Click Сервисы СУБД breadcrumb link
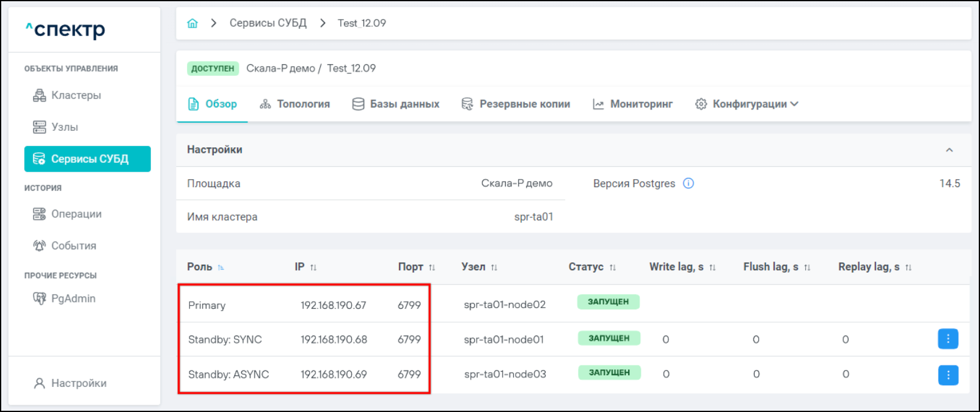This screenshot has height=412, width=980. (x=268, y=23)
